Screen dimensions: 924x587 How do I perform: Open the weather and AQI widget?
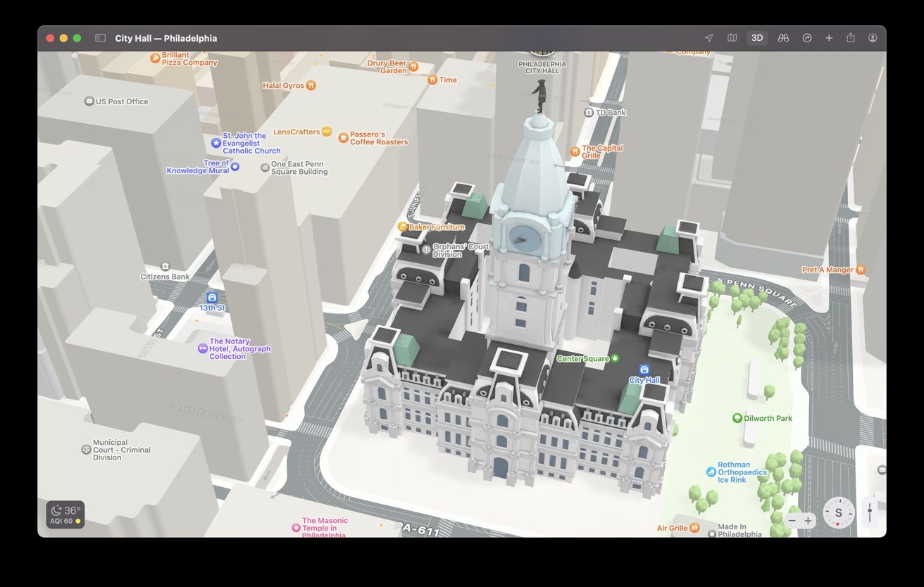65,515
